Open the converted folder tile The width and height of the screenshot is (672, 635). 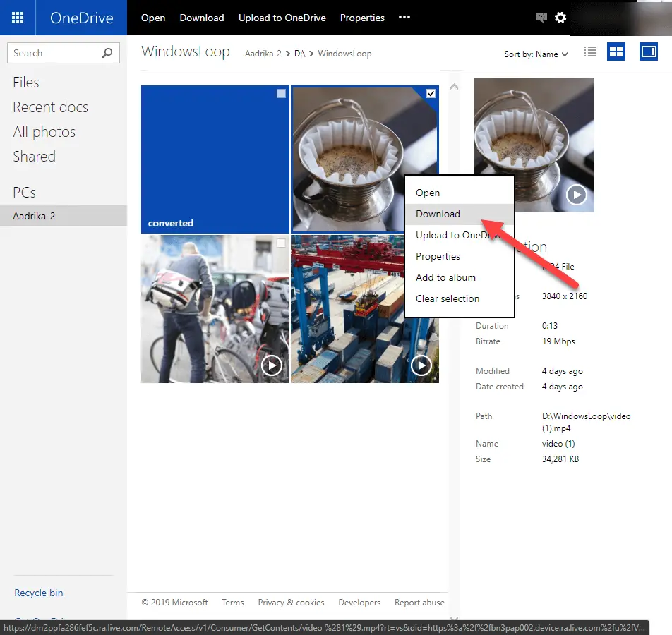[215, 159]
